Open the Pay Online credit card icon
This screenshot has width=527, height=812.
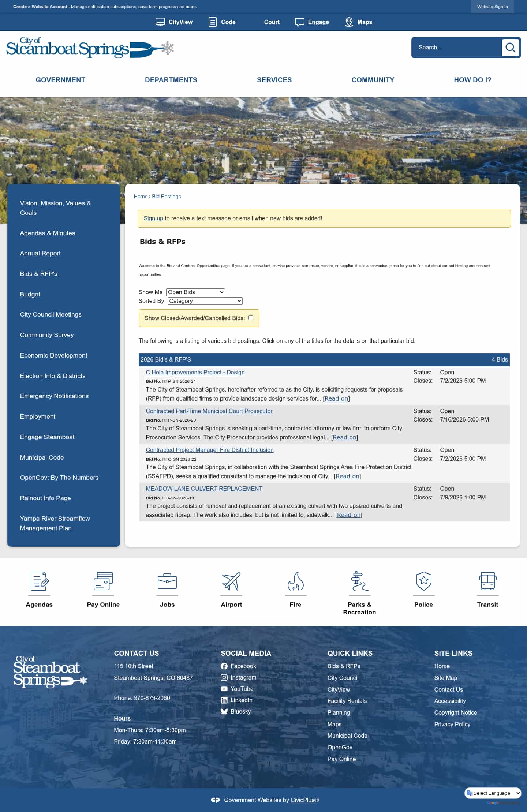(x=103, y=581)
